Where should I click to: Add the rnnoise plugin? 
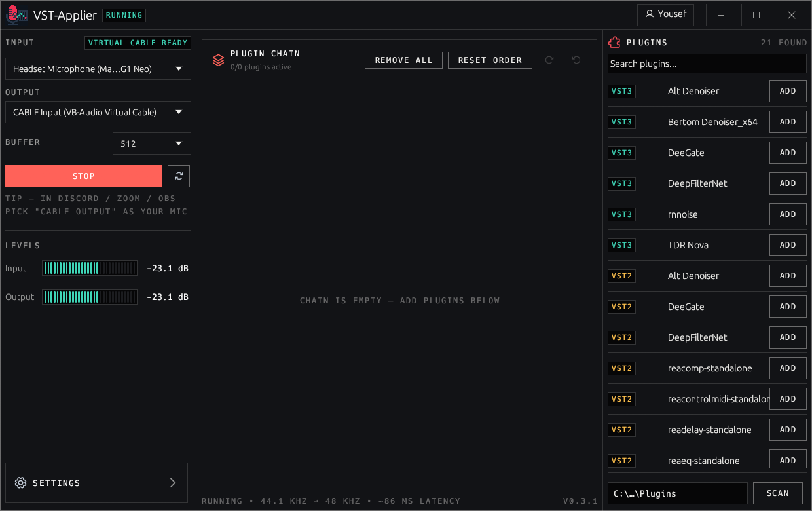tap(788, 214)
